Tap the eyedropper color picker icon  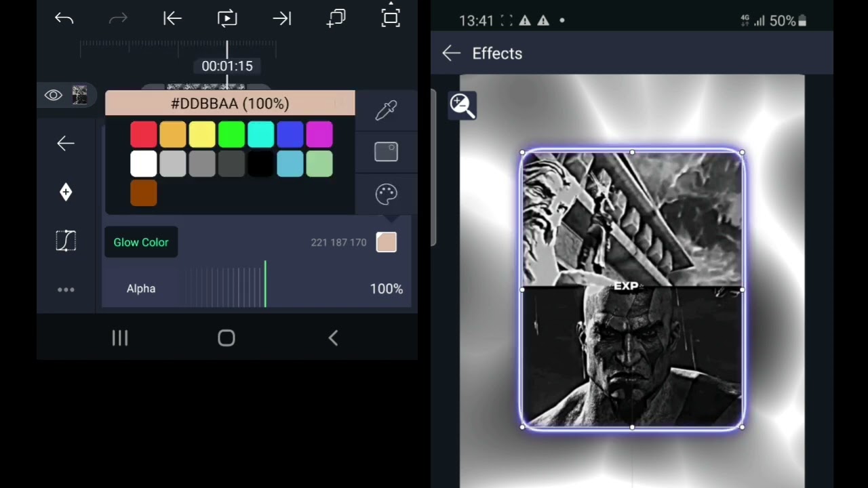387,110
